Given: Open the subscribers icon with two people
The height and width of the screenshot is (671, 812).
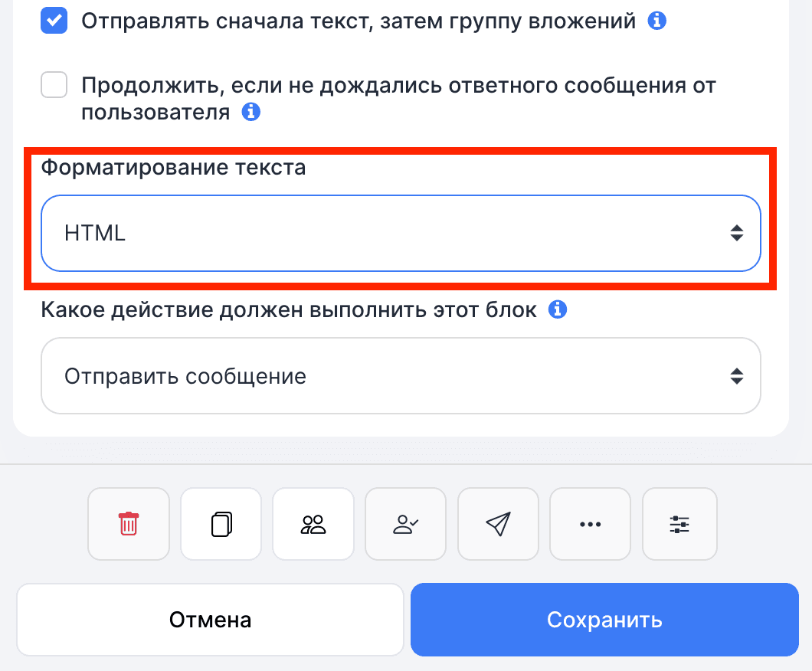Looking at the screenshot, I should (313, 524).
